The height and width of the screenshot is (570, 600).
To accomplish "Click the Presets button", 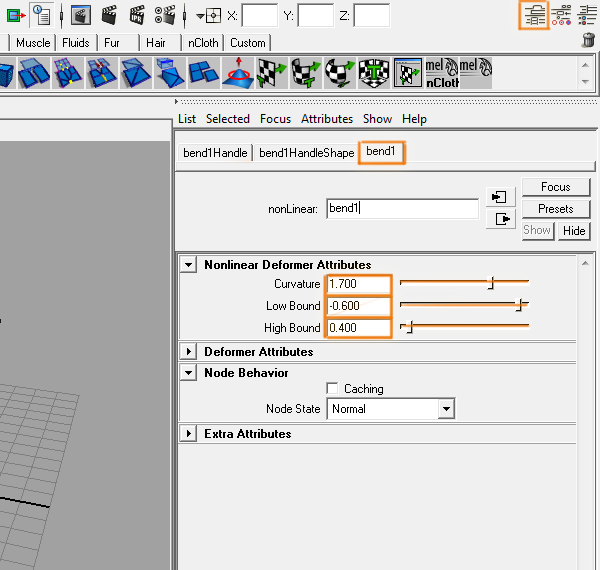I will tap(555, 209).
